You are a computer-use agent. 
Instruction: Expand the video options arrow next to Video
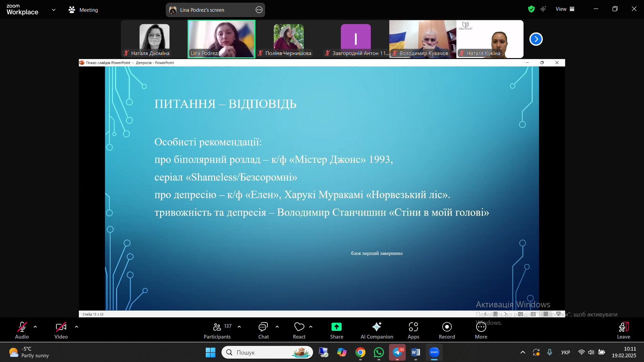[x=77, y=326]
